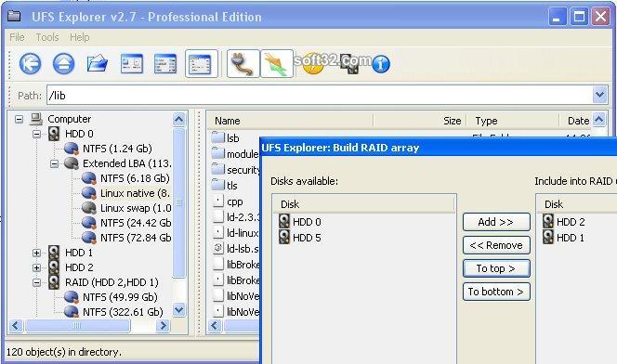617x364 pixels.
Task: Click the << Remove button
Action: point(496,245)
